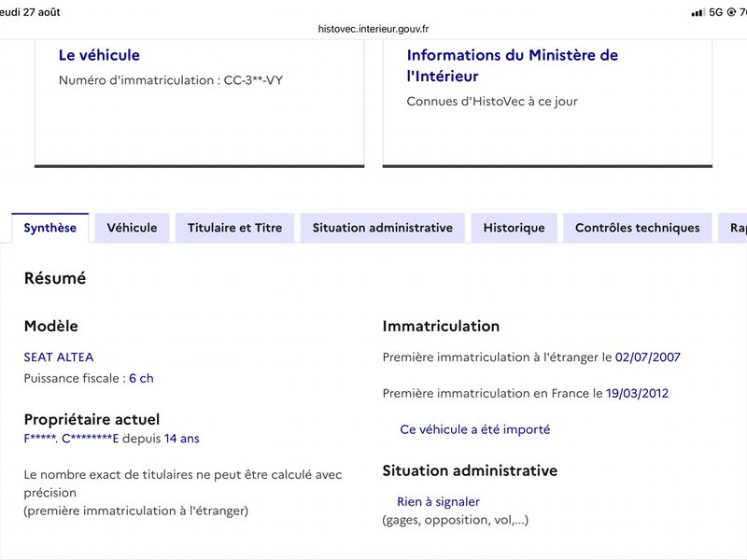Click the Le véhicule card heading
Viewport: 747px width, 560px height.
[x=99, y=55]
